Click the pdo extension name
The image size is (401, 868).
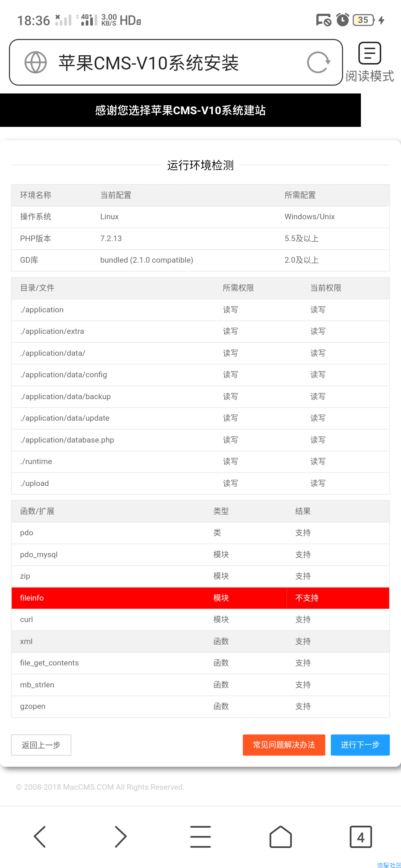27,533
